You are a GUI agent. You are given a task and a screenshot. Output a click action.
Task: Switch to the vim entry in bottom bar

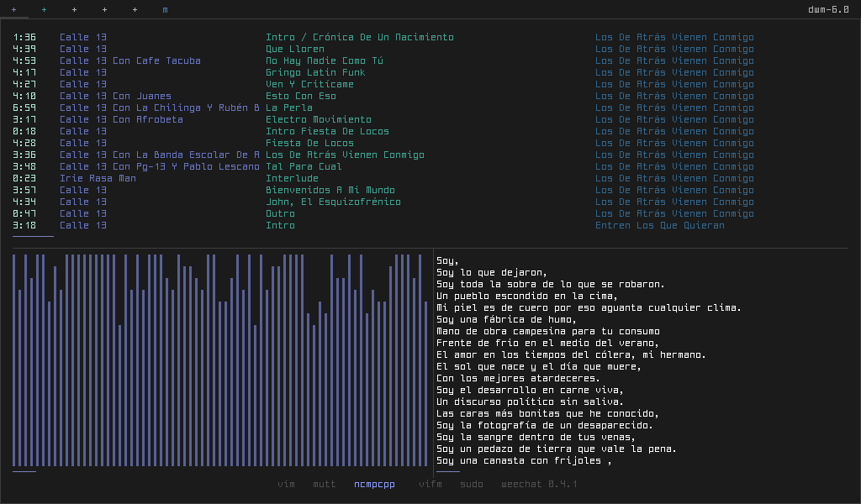(286, 484)
